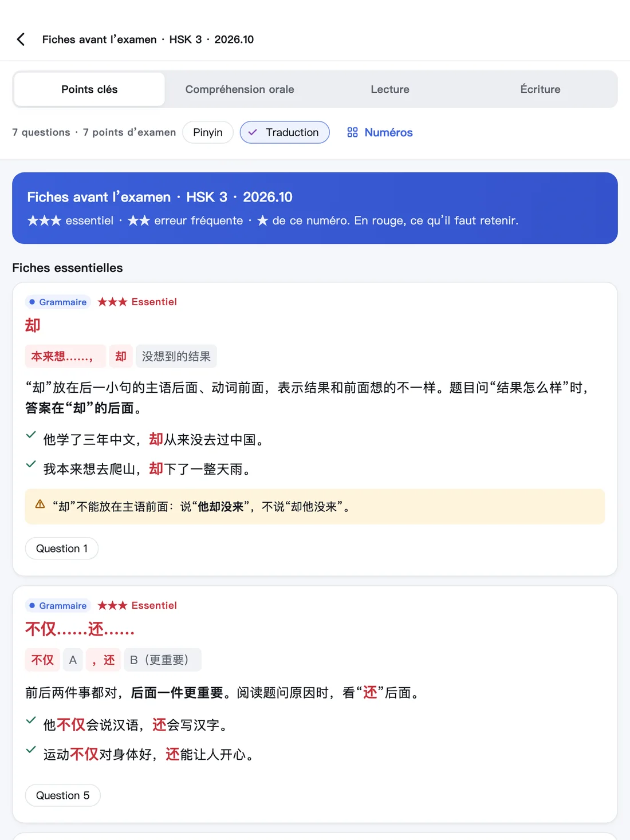The image size is (630, 840).
Task: Click the "，还" pattern chip
Action: [103, 660]
